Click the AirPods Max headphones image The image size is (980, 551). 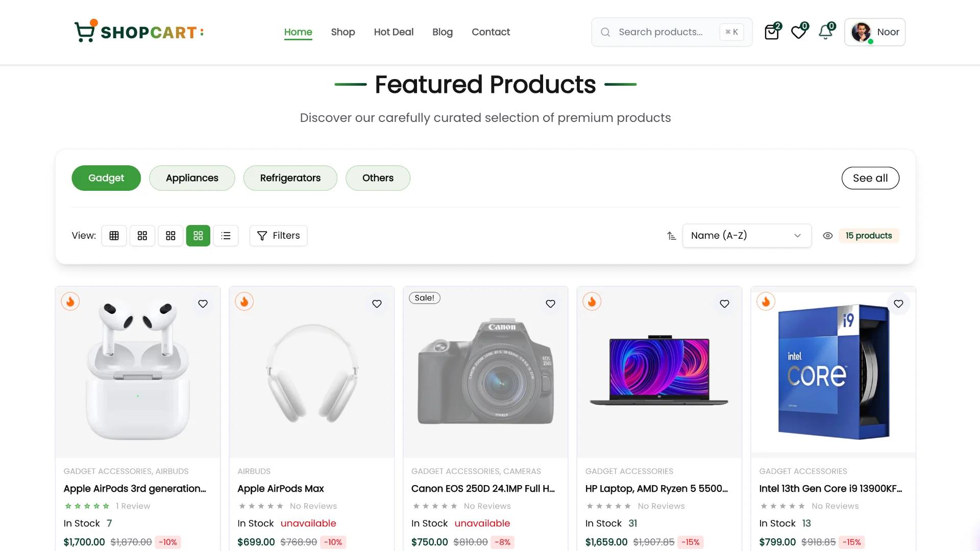coord(312,372)
